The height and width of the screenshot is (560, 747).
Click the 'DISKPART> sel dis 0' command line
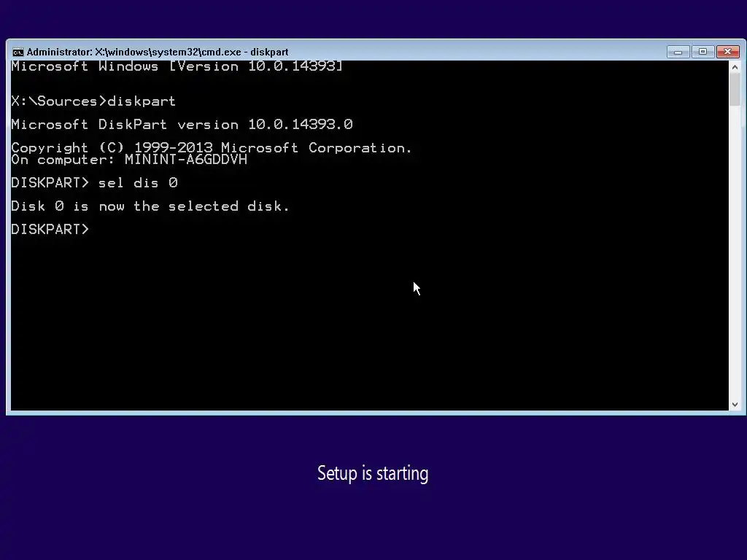point(94,183)
